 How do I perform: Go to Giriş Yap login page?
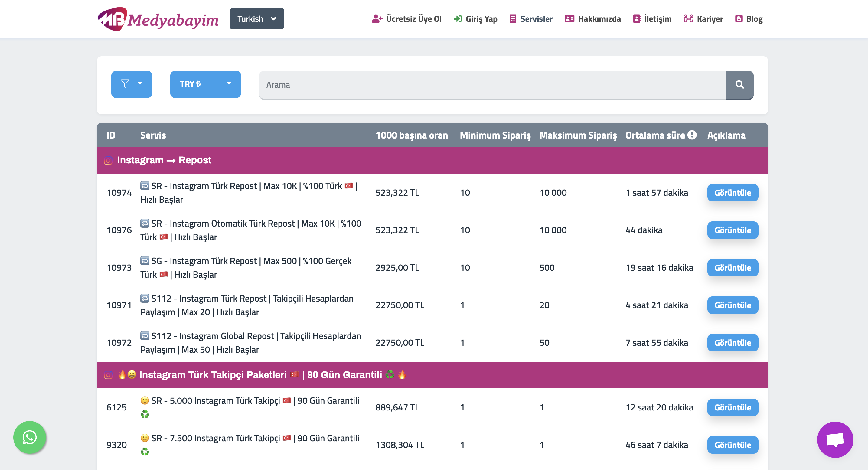coord(475,19)
